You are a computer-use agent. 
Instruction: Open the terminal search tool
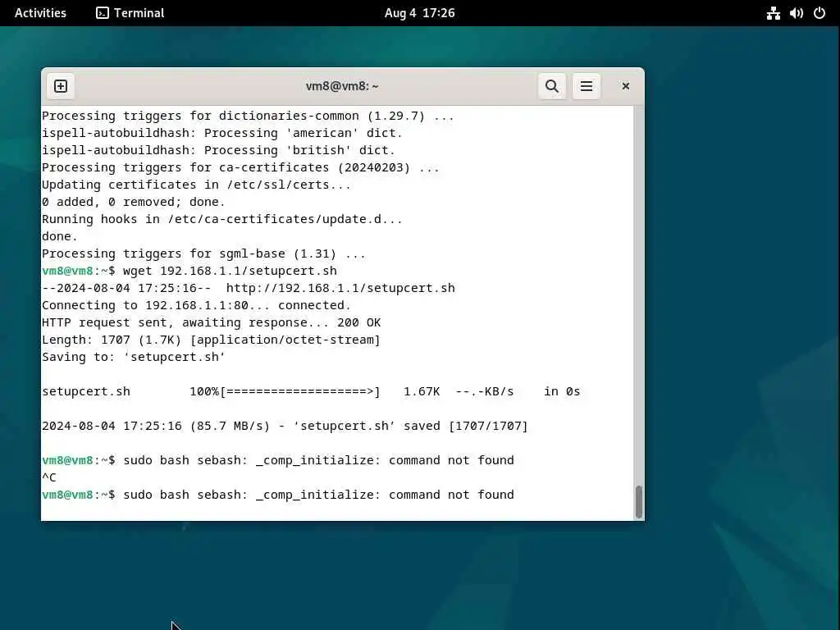pos(552,86)
